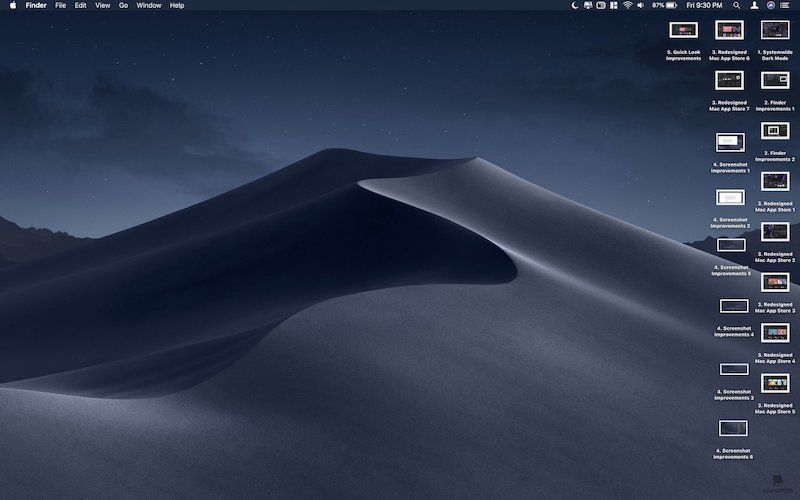Screen dimensions: 800x500
Task: Open the File menu
Action: [61, 5]
